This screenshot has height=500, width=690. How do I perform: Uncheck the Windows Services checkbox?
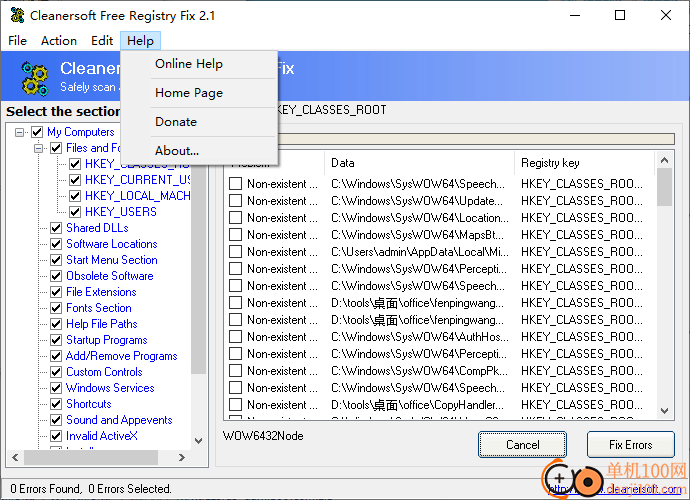pyautogui.click(x=56, y=388)
